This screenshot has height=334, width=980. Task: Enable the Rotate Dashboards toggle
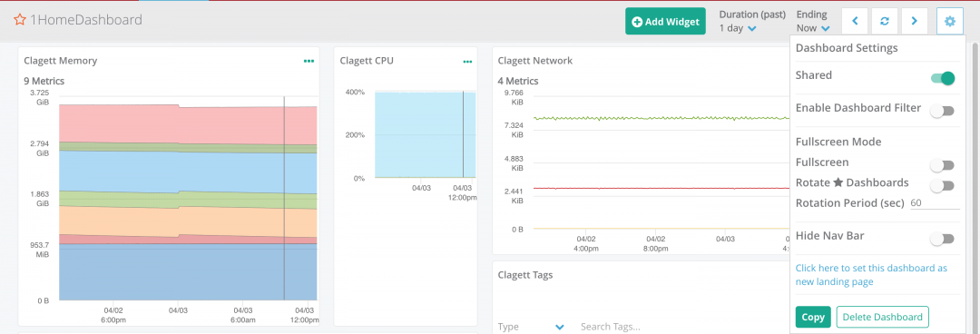943,186
